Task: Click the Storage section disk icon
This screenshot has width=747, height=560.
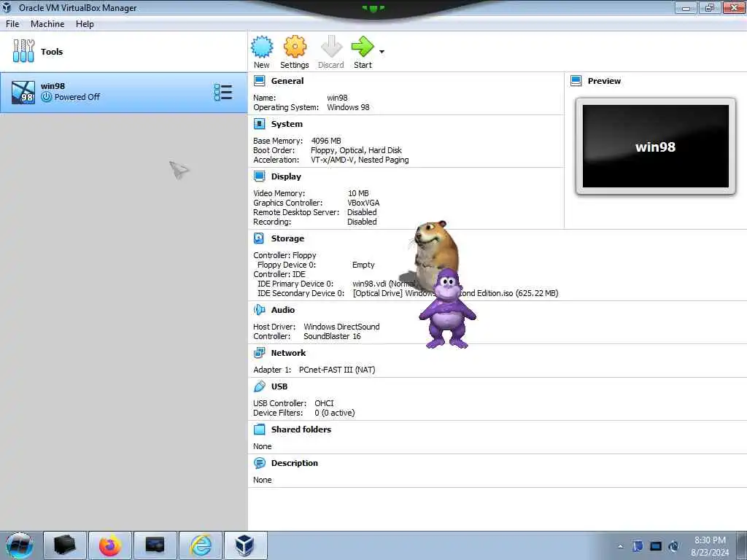Action: click(259, 238)
